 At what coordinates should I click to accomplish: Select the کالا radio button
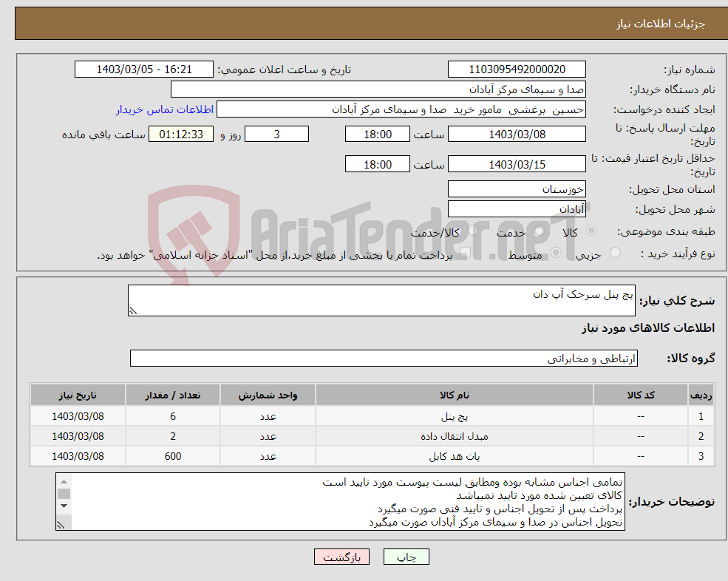pyautogui.click(x=591, y=231)
